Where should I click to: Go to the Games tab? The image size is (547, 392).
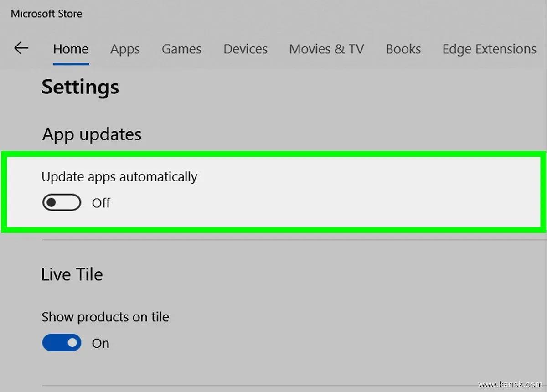tap(181, 49)
